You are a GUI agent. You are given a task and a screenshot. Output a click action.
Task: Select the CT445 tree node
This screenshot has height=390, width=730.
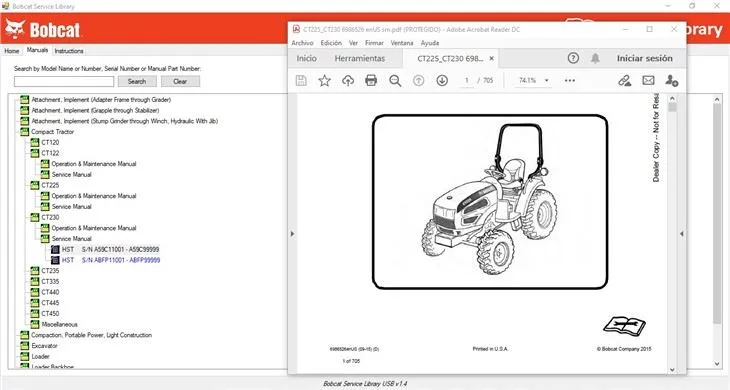(x=50, y=303)
